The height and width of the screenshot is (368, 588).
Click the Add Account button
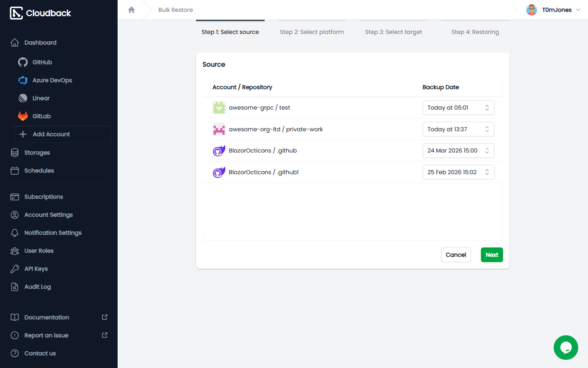pyautogui.click(x=63, y=134)
